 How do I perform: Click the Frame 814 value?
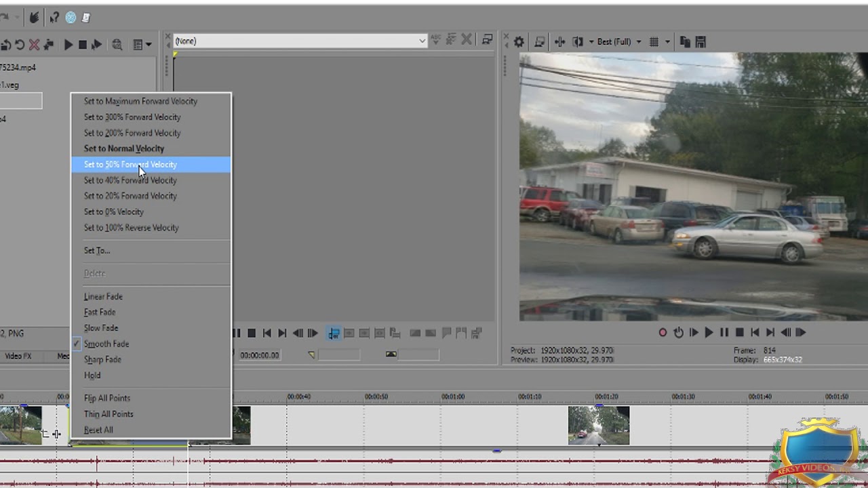769,350
